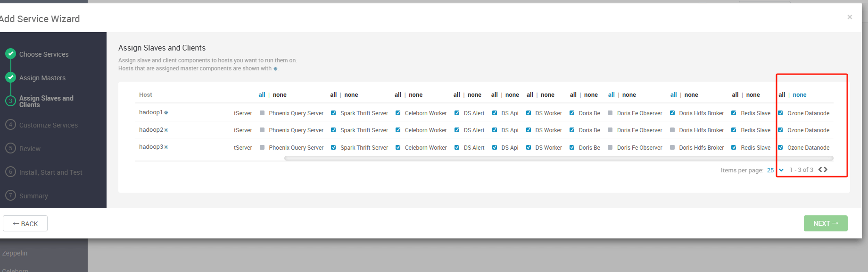Click the Choose Services green checkmark icon
Screen dimensions: 868x272
pos(10,54)
